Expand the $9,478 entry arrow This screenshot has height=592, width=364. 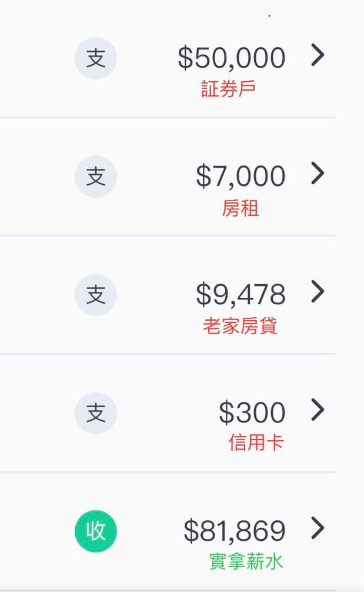[x=318, y=291]
